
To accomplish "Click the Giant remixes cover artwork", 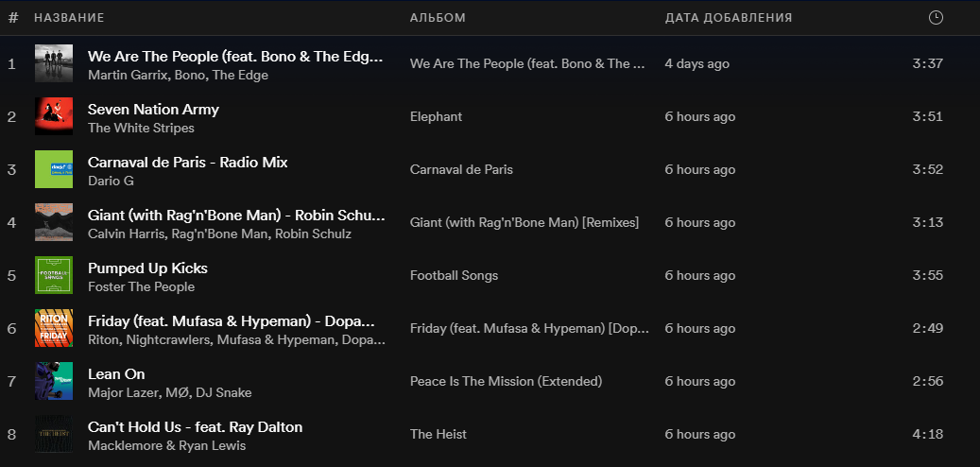I will pyautogui.click(x=54, y=222).
